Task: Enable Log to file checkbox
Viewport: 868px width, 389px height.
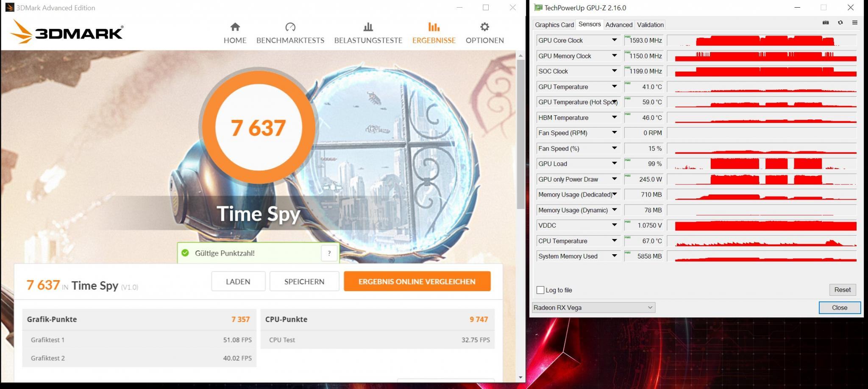Action: [540, 290]
